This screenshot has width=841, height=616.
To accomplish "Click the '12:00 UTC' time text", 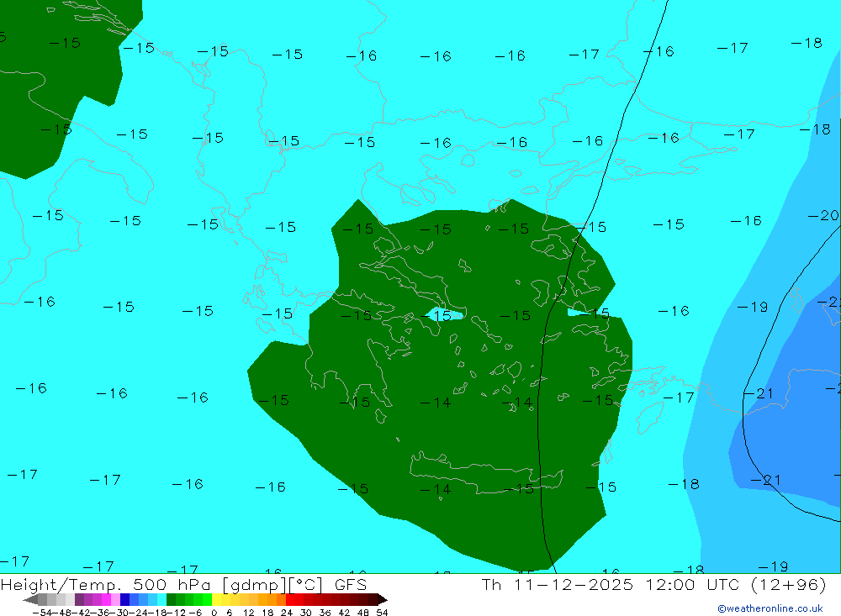I will [692, 584].
